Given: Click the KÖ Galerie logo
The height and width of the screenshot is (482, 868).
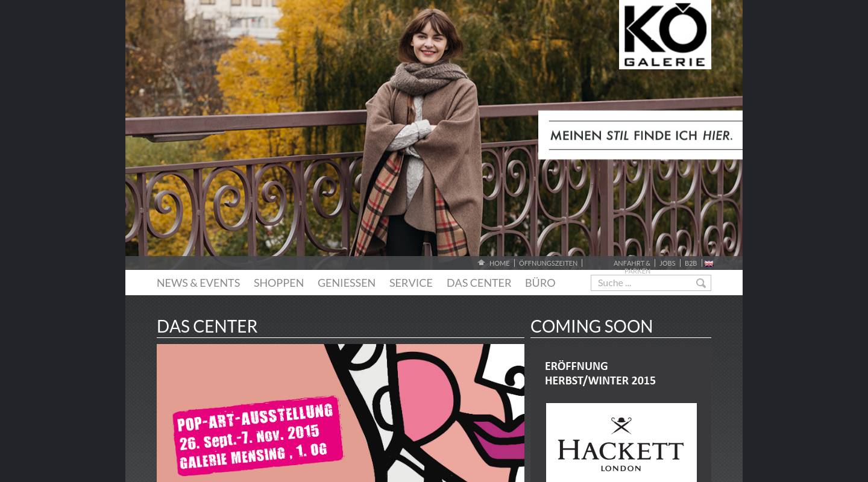Looking at the screenshot, I should pos(665,34).
